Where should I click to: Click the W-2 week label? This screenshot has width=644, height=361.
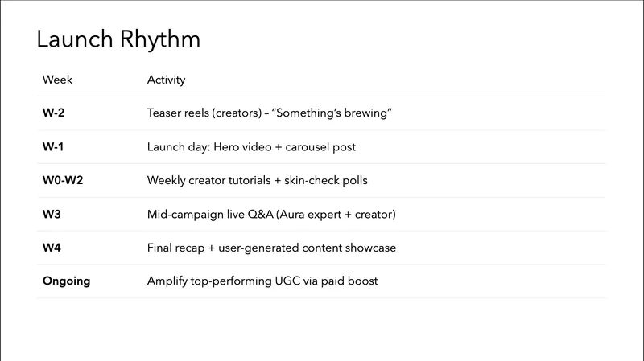click(x=54, y=113)
